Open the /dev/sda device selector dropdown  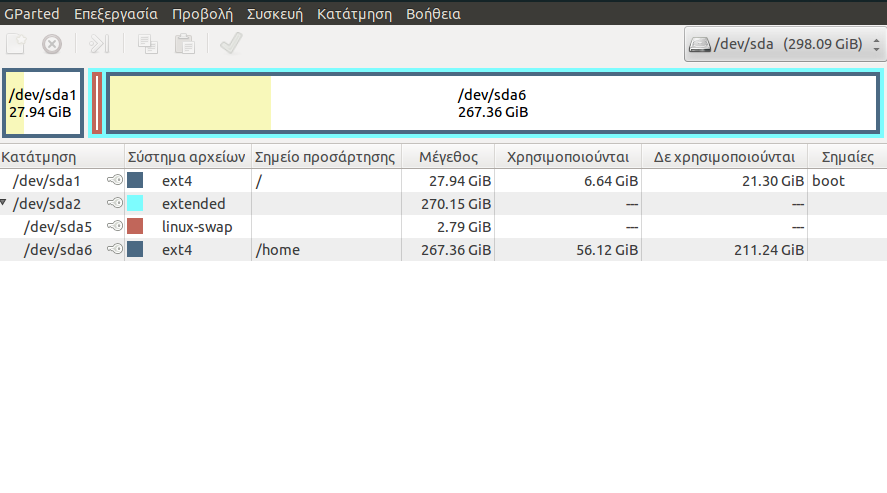click(784, 45)
